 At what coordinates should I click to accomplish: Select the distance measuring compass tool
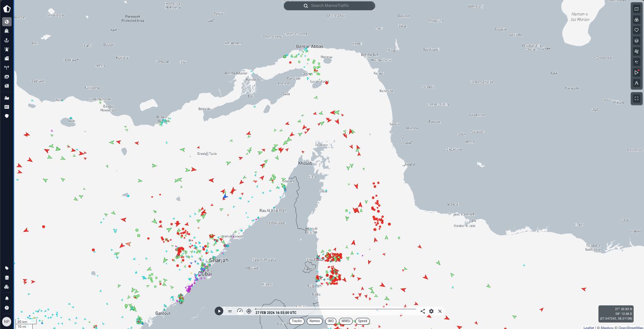coord(637,83)
